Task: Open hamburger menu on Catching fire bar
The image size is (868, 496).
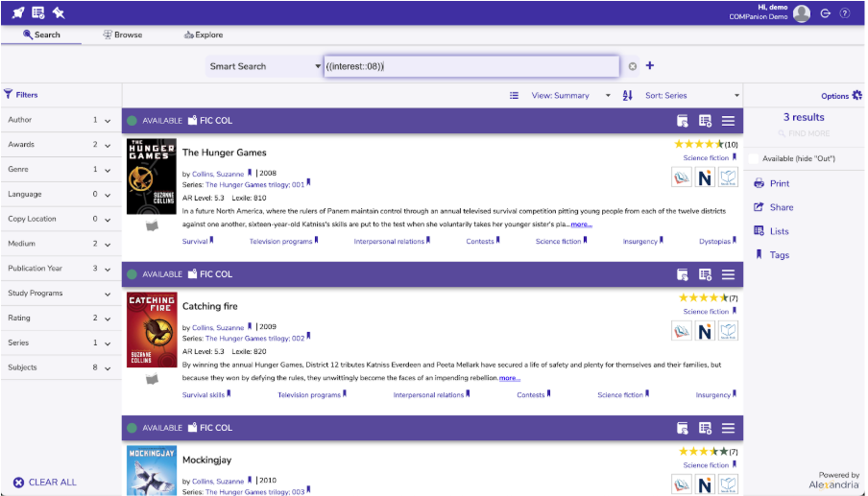Action: click(x=728, y=274)
